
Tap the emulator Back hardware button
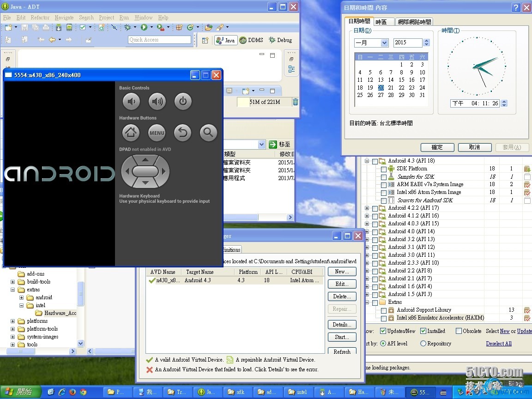(182, 133)
